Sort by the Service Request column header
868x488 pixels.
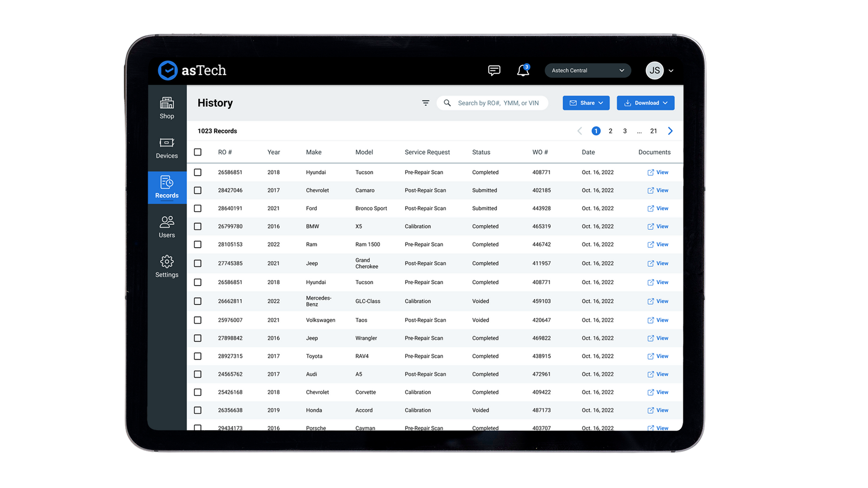pyautogui.click(x=427, y=152)
